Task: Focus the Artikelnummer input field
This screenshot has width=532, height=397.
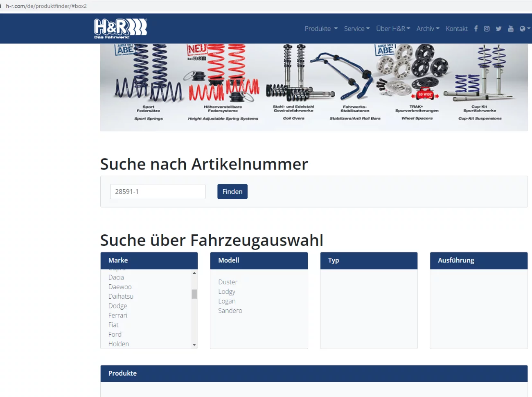Action: [158, 191]
